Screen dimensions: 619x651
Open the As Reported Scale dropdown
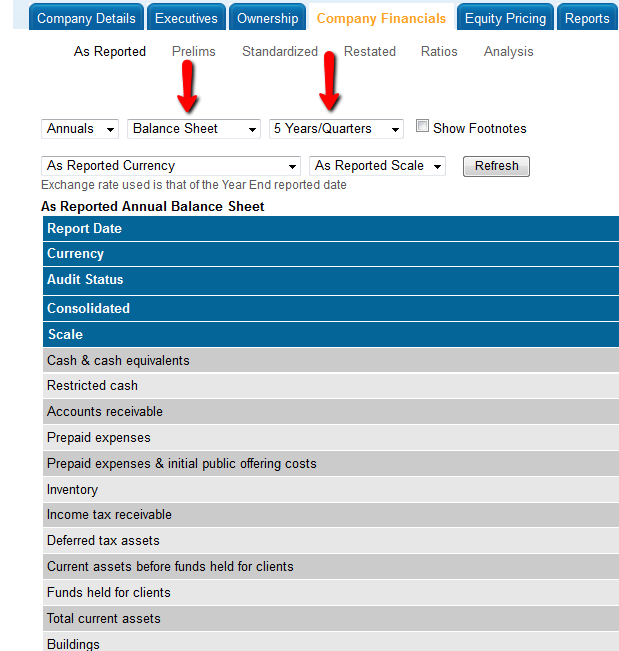point(377,166)
